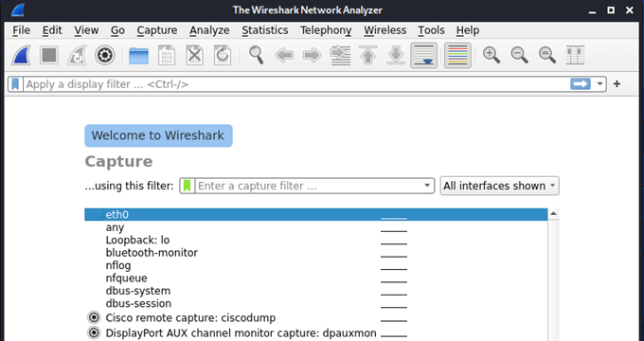
Task: Click the resize columns icon
Action: click(x=575, y=55)
